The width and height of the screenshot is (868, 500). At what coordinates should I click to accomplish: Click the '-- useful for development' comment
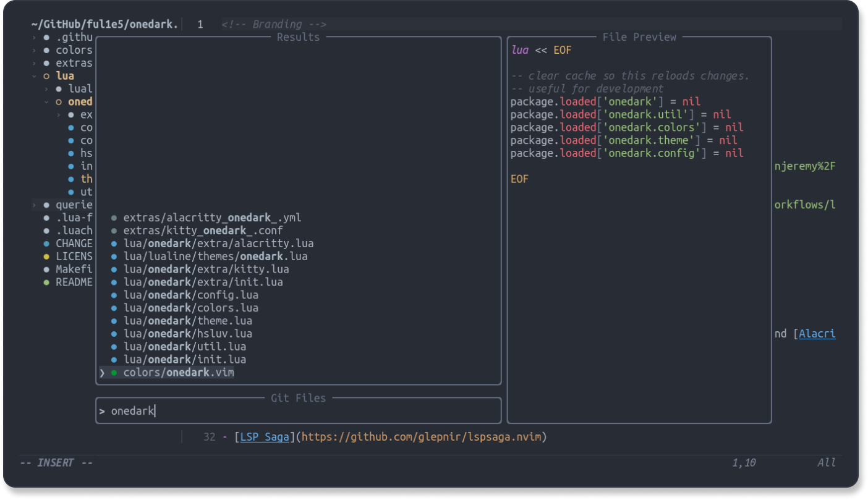click(587, 89)
